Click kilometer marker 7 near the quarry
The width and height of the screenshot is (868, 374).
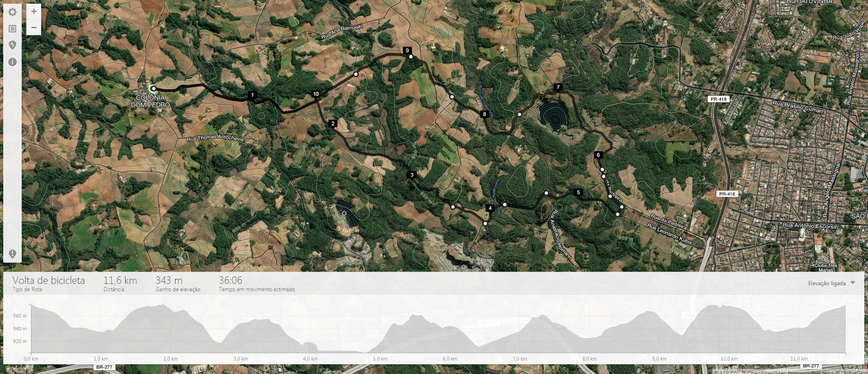(x=558, y=87)
